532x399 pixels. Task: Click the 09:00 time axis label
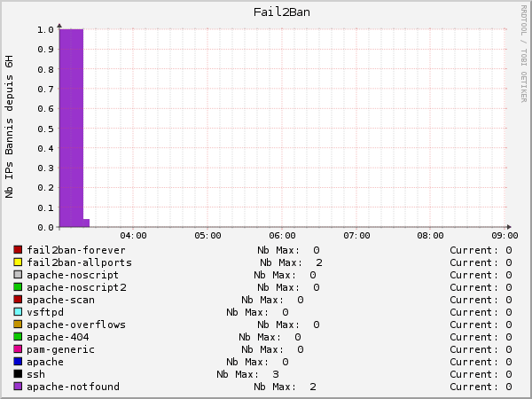point(505,236)
